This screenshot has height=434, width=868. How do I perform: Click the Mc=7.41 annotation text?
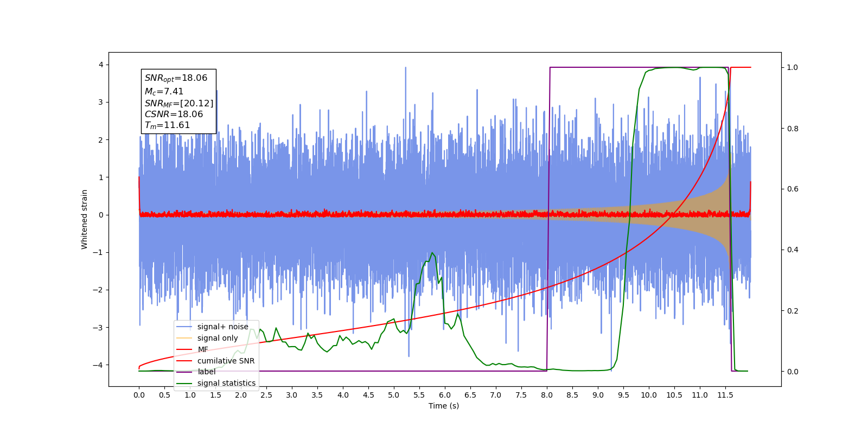pyautogui.click(x=164, y=92)
